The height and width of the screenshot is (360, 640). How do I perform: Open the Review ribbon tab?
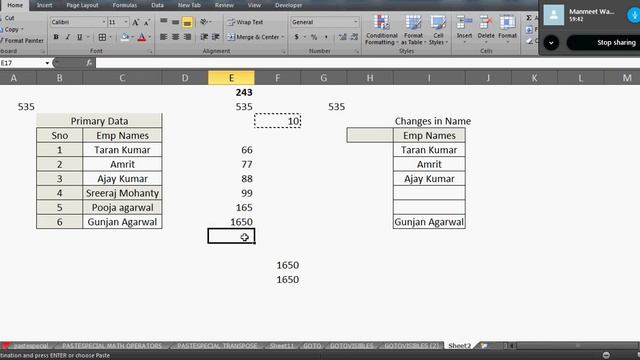pos(224,5)
